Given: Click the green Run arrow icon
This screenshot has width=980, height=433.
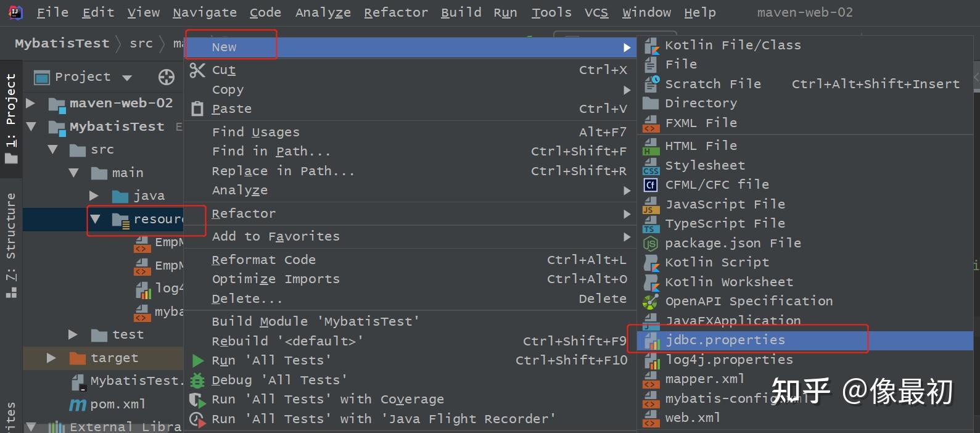Looking at the screenshot, I should pyautogui.click(x=197, y=361).
